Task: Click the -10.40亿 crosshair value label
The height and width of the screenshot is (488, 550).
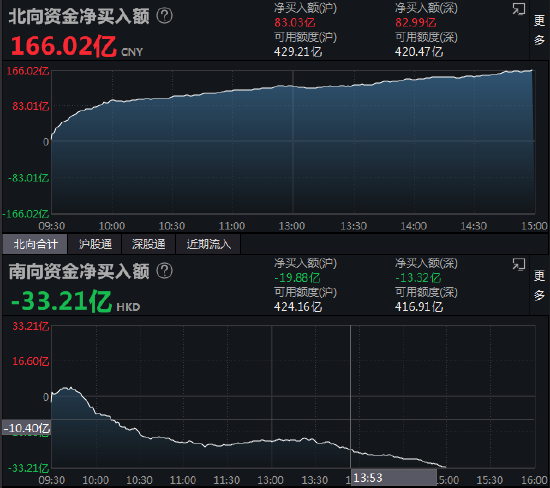Action: pyautogui.click(x=27, y=428)
